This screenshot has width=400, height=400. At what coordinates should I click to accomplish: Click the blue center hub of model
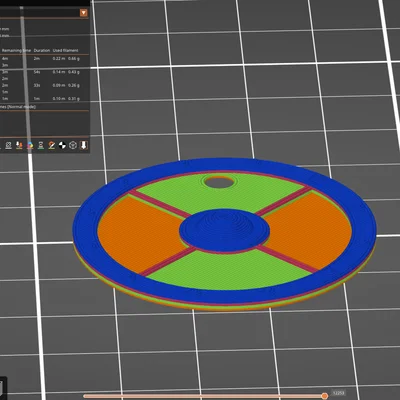coord(224,231)
